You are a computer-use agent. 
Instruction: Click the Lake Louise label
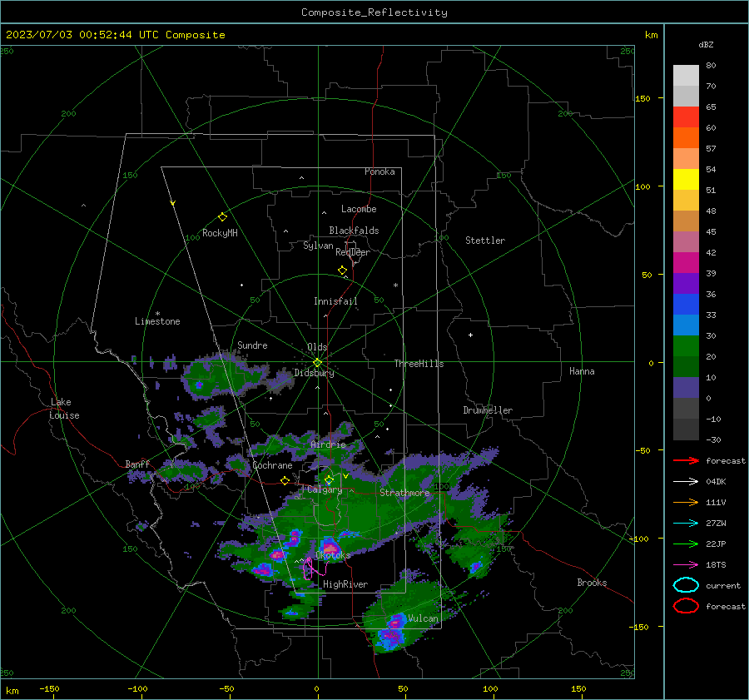coord(64,409)
